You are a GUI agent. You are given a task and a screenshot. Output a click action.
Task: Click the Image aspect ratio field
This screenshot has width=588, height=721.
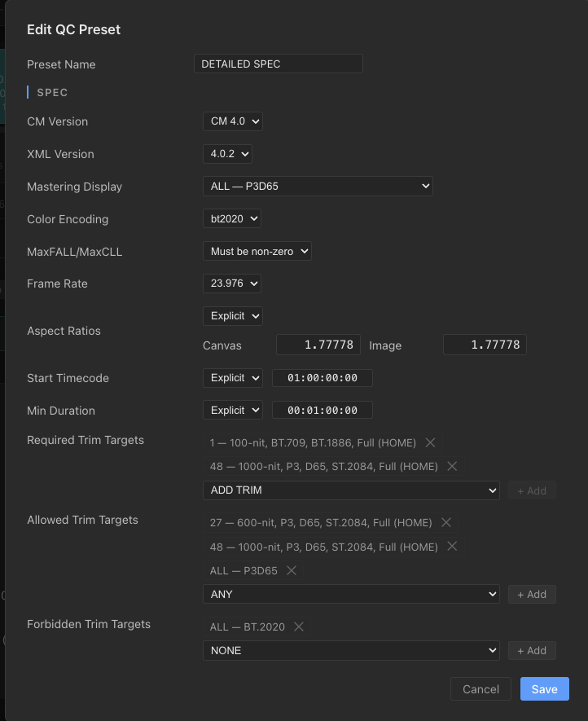[x=485, y=345]
